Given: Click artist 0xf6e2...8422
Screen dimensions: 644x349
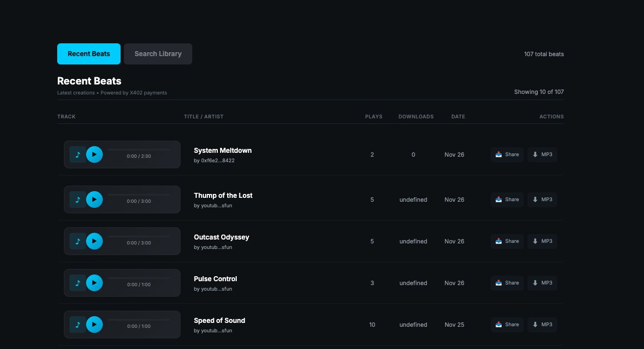Looking at the screenshot, I should pos(218,161).
